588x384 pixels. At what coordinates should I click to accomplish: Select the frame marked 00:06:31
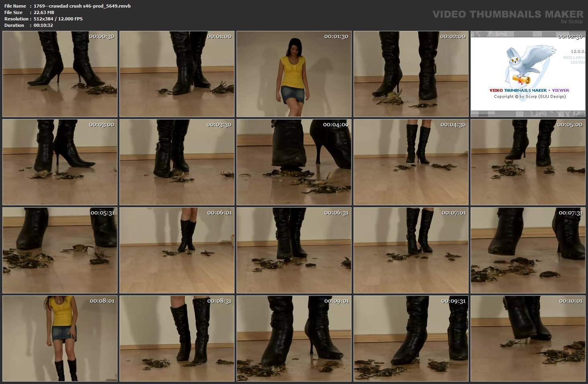pos(294,251)
